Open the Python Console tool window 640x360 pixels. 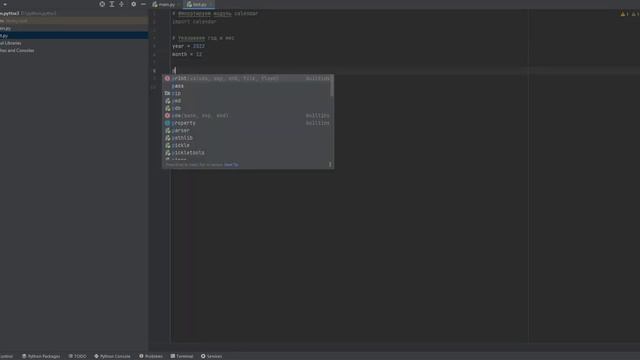coord(112,356)
